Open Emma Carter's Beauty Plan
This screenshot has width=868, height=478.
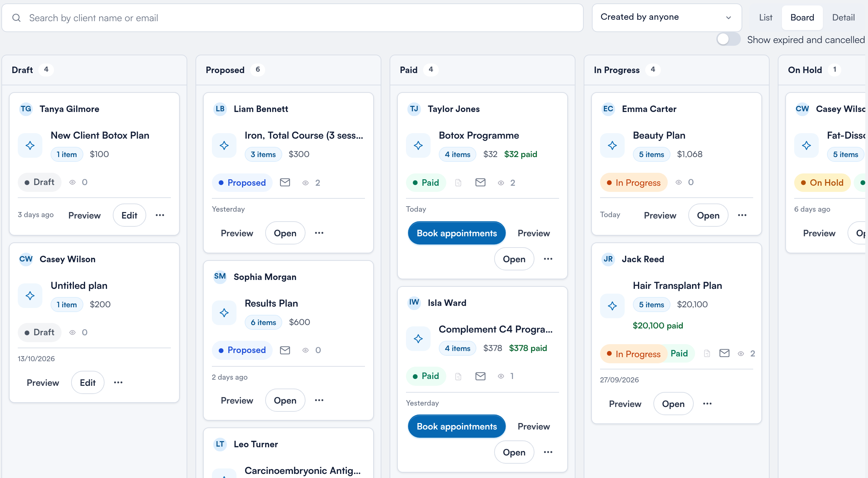pyautogui.click(x=708, y=215)
